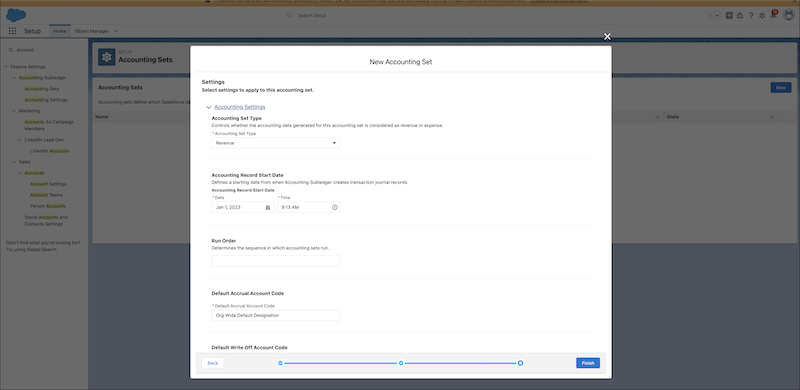This screenshot has width=800, height=390.
Task: Click the calendar icon in Date field
Action: [x=268, y=207]
